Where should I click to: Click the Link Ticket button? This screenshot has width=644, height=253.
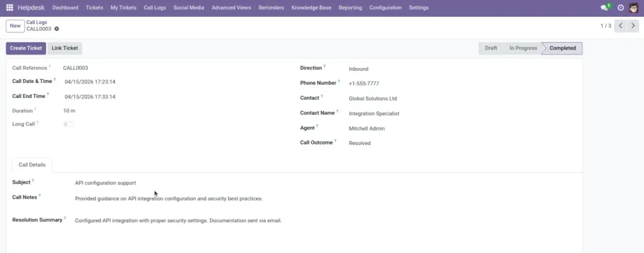(65, 48)
